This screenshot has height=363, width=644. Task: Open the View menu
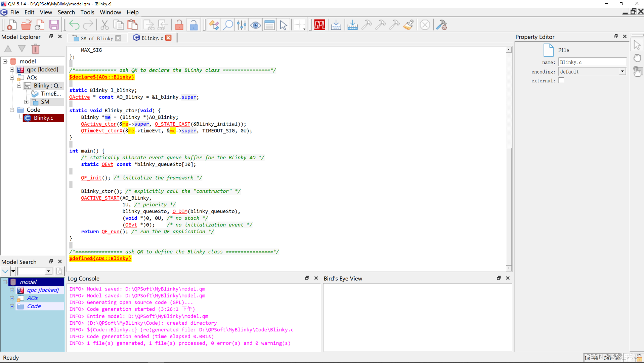(46, 12)
